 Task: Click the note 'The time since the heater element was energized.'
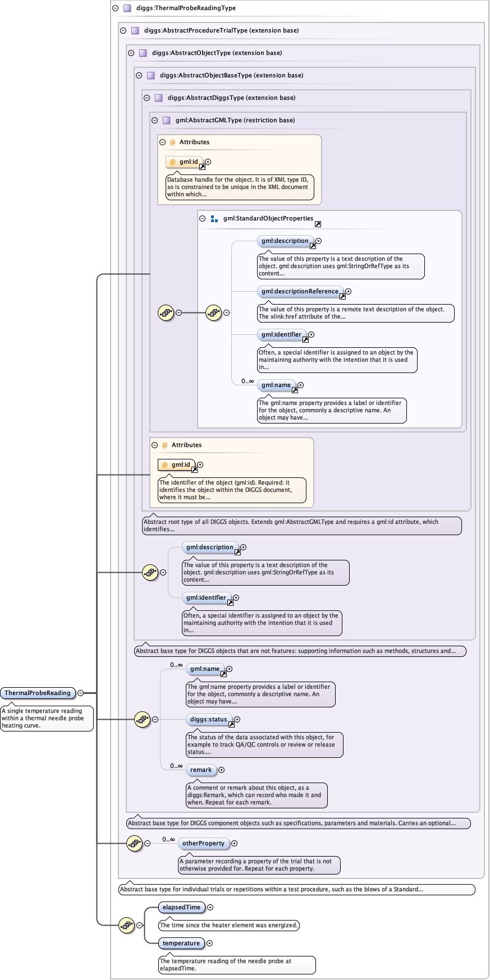pyautogui.click(x=229, y=926)
